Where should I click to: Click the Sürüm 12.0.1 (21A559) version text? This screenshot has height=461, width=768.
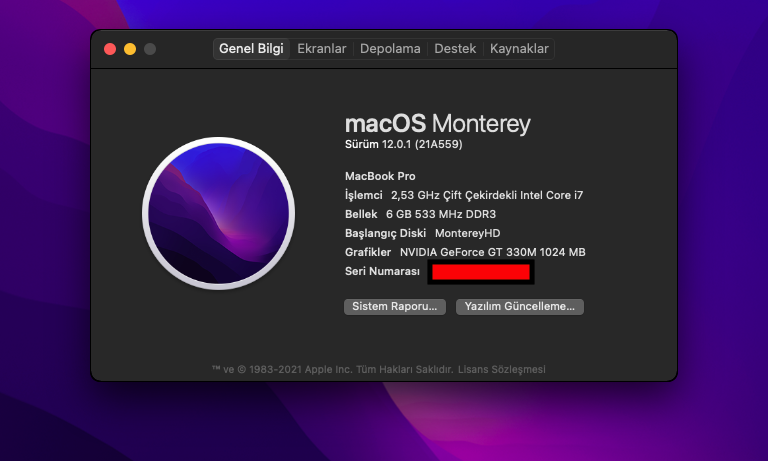404,145
